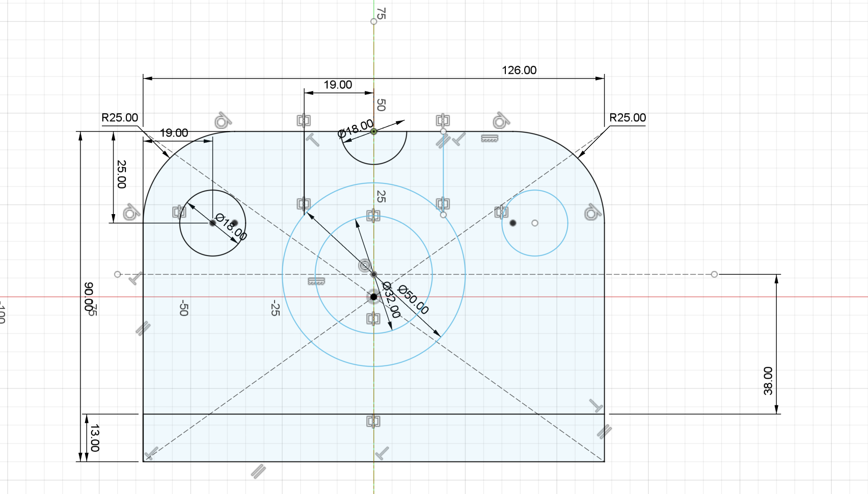Select tangent glyph where right fillet meets right side
This screenshot has height=494, width=868.
(x=591, y=212)
